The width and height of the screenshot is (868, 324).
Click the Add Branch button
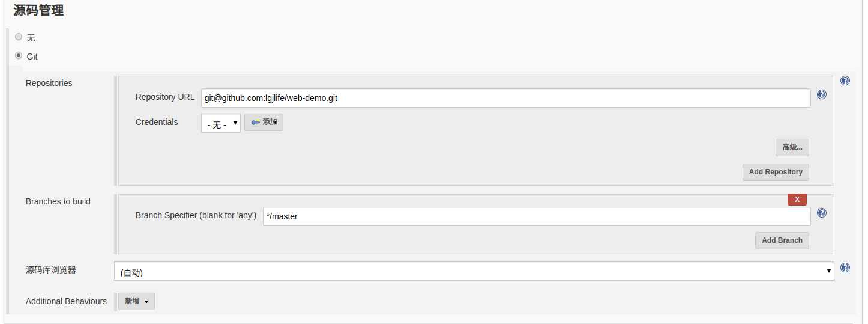(782, 240)
